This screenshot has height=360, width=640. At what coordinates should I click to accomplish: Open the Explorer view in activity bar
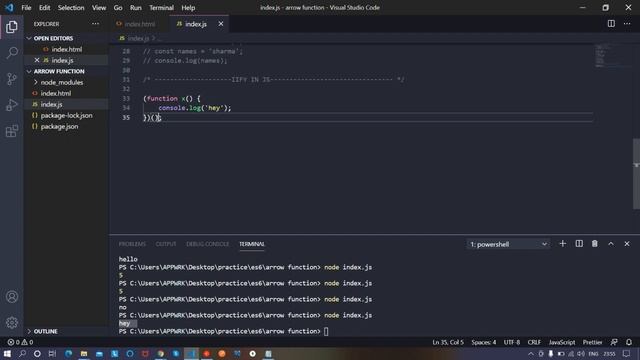12,27
